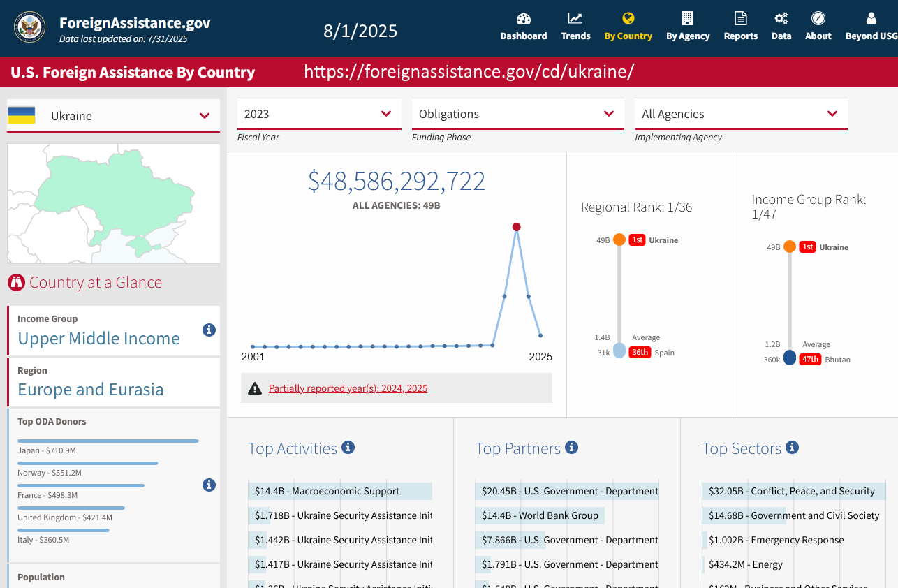Click the red peak point on the chart

coord(516,227)
